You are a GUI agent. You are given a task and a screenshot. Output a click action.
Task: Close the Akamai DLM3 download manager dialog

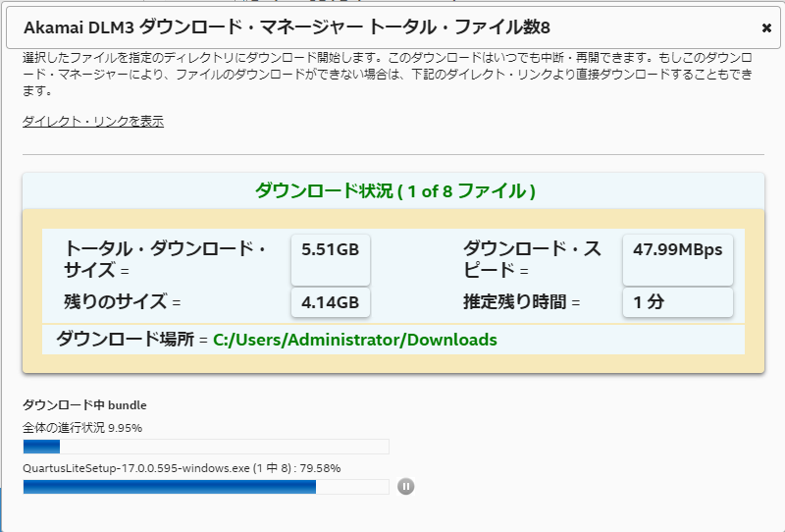coord(766,28)
